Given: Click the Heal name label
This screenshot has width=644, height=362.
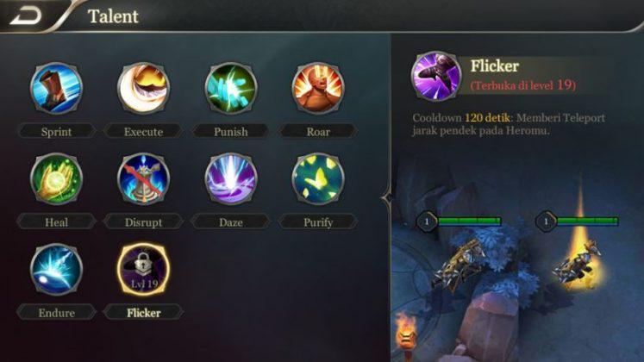Looking at the screenshot, I should tap(56, 222).
